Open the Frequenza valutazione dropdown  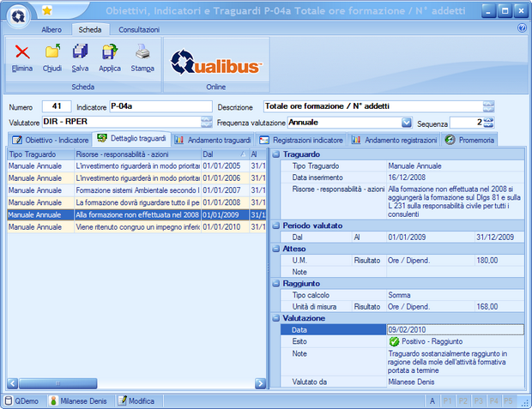point(407,123)
